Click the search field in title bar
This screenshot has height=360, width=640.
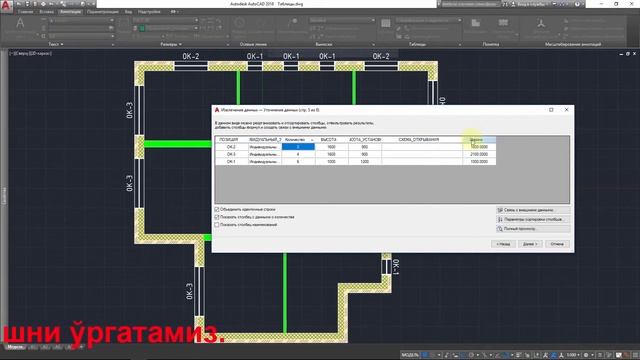[x=469, y=4]
